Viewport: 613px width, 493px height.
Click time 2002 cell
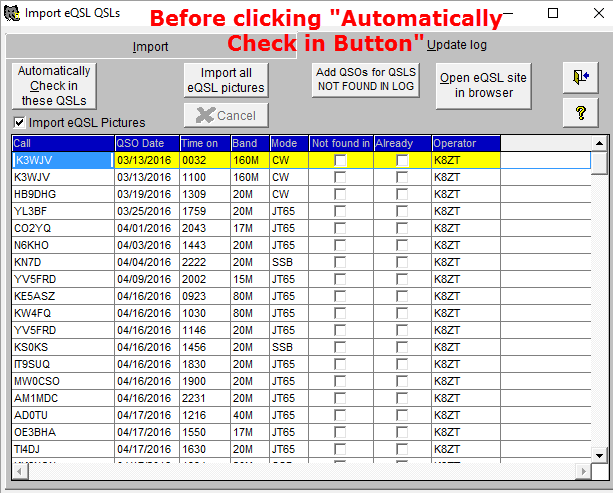point(205,279)
